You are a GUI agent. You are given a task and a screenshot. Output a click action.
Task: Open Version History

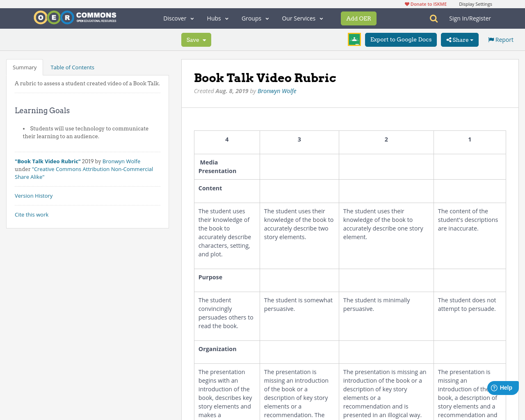(x=34, y=196)
